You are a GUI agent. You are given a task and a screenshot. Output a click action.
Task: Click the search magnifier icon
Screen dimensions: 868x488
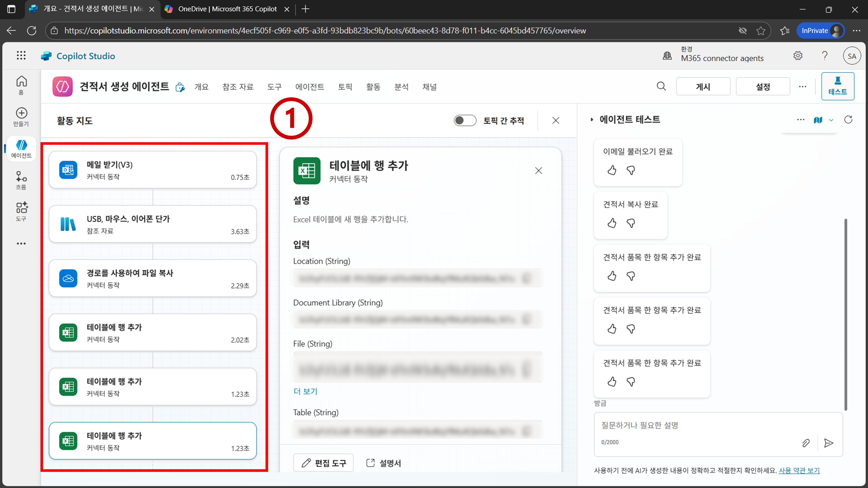[x=661, y=87]
